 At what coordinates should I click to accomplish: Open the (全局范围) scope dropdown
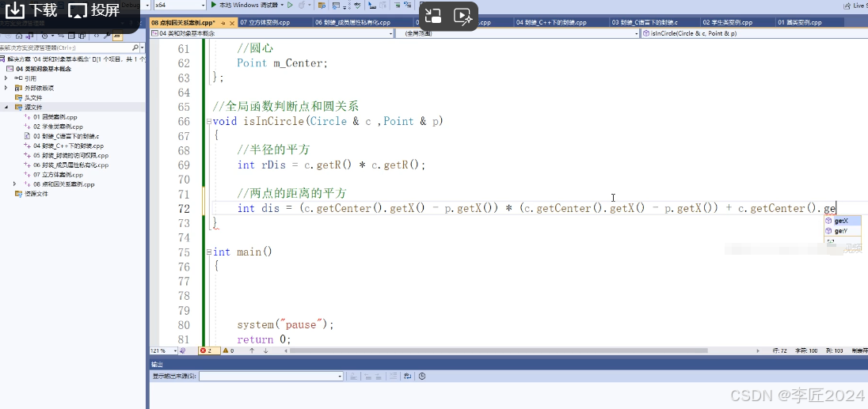click(x=517, y=34)
